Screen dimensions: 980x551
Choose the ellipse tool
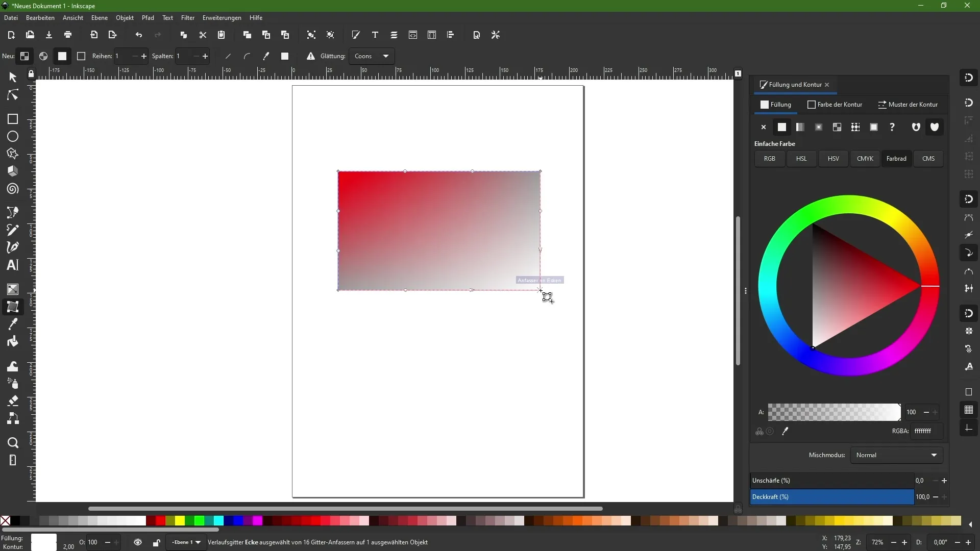click(13, 137)
